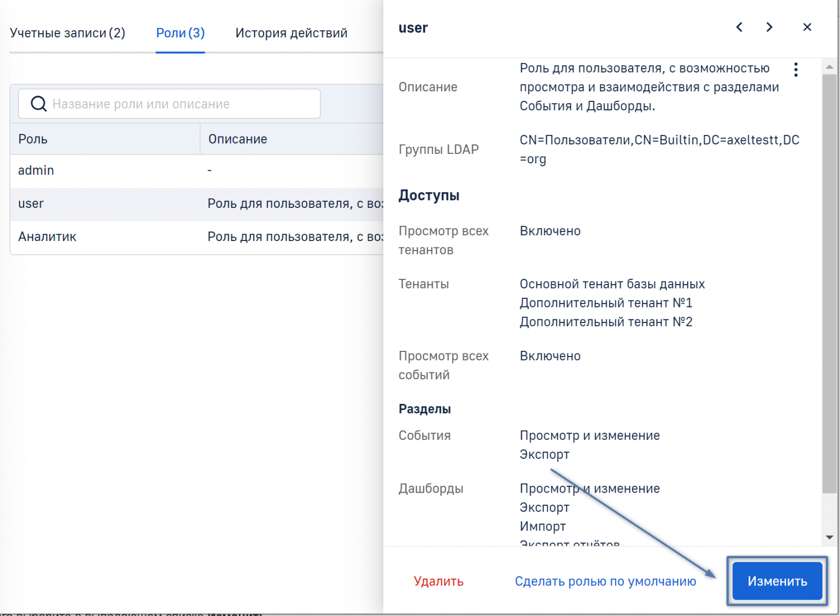Open the История действий tab
The height and width of the screenshot is (616, 840).
(291, 33)
